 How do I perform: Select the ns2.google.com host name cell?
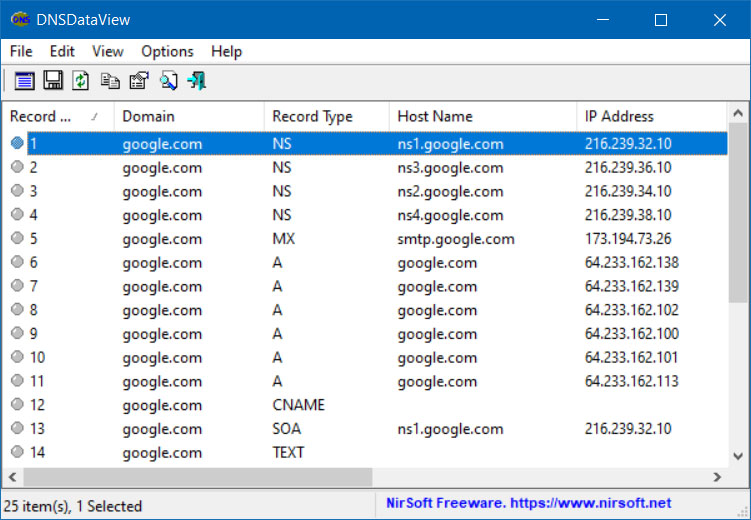[x=450, y=191]
